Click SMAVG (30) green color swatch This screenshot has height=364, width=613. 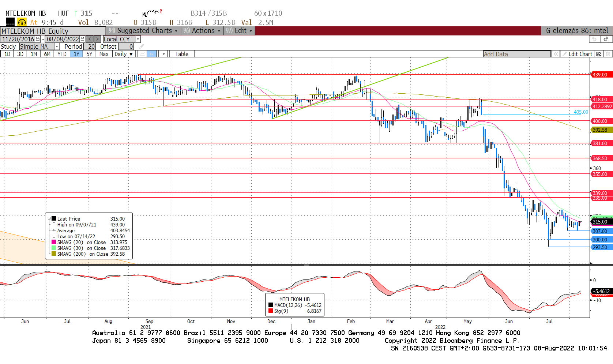[54, 248]
